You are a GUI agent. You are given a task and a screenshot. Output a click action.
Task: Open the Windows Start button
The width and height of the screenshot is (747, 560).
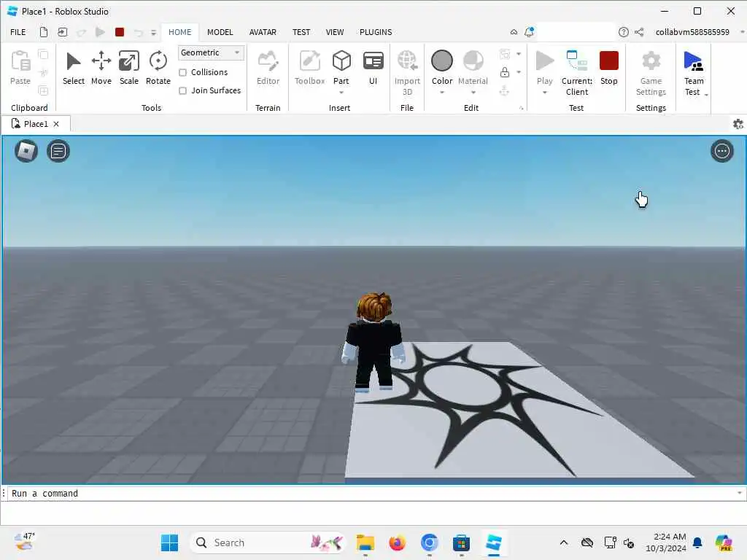(x=169, y=542)
